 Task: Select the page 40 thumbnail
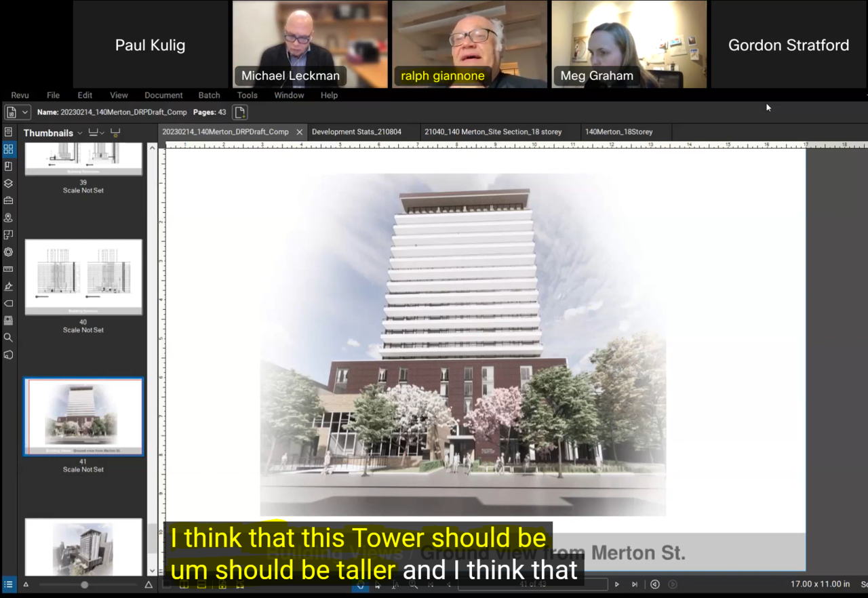click(83, 277)
